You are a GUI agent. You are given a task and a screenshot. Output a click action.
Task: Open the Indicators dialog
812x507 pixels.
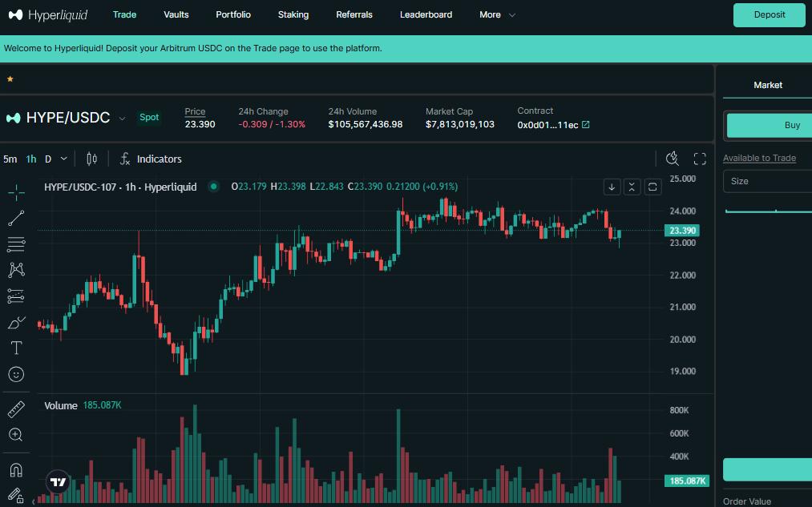pyautogui.click(x=151, y=159)
